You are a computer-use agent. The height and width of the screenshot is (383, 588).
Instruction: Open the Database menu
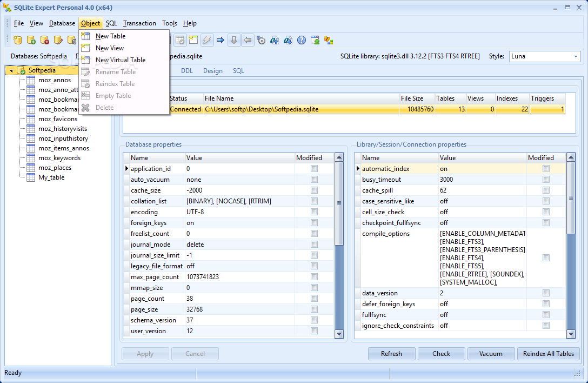[x=62, y=23]
